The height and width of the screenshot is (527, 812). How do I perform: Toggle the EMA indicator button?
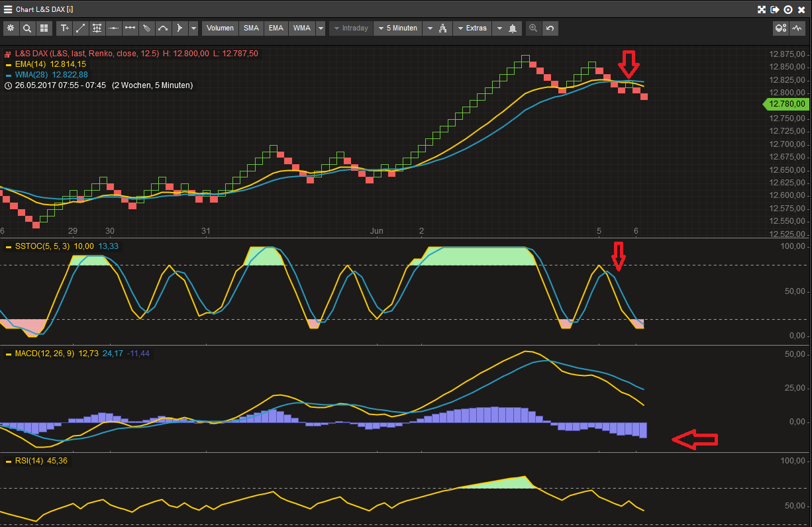coord(276,28)
